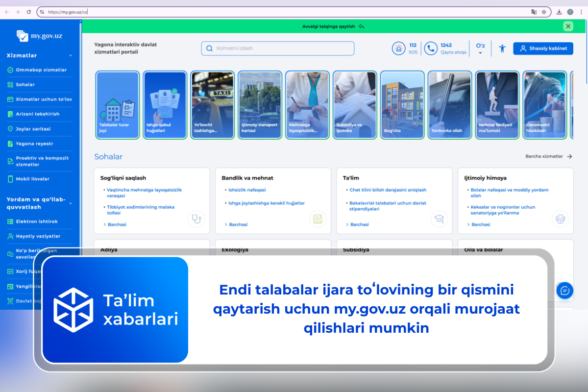The image size is (588, 392).
Task: Open Hayotiy vaziyatlar sidebar item
Action: 34,236
